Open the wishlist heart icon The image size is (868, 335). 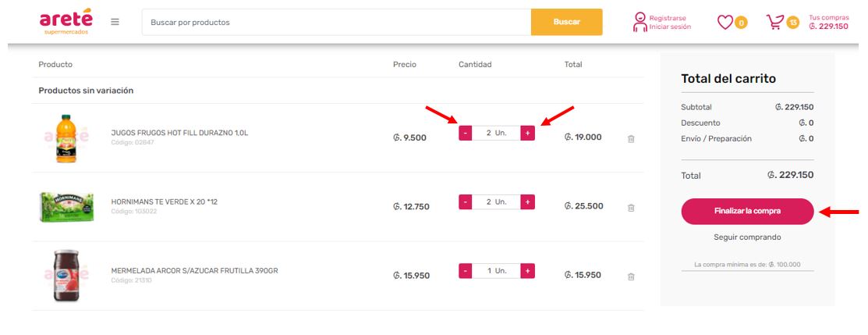pyautogui.click(x=725, y=22)
